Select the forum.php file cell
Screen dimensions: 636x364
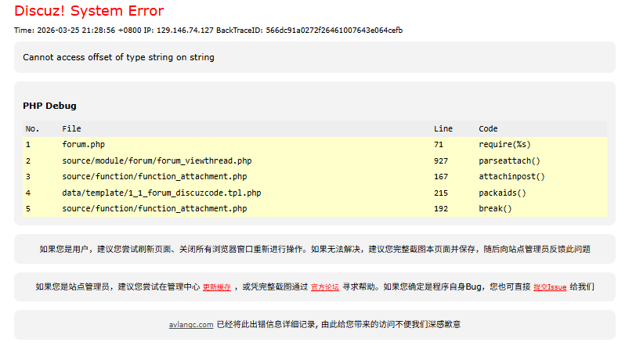(x=84, y=145)
